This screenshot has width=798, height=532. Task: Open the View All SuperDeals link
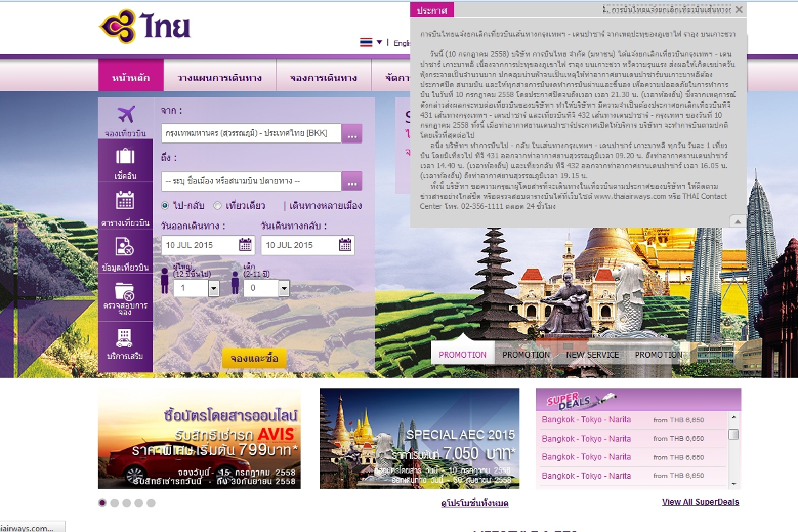pos(701,502)
